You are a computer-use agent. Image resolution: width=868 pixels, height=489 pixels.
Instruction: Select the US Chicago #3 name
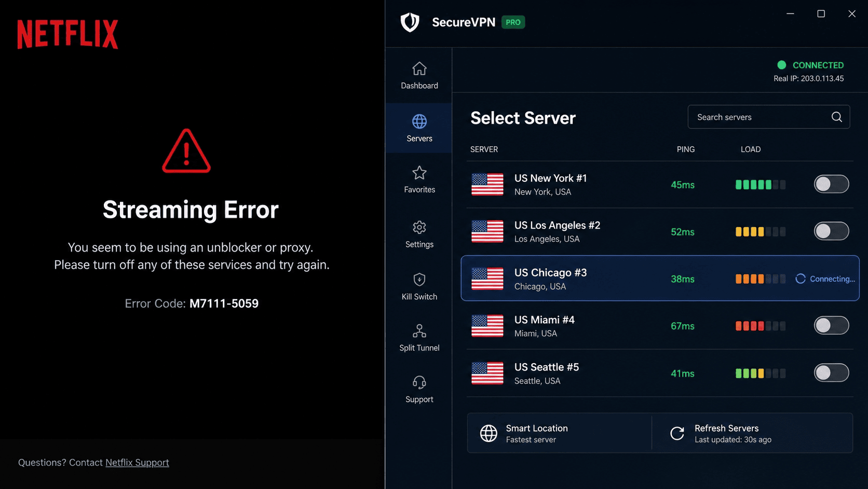click(x=550, y=273)
